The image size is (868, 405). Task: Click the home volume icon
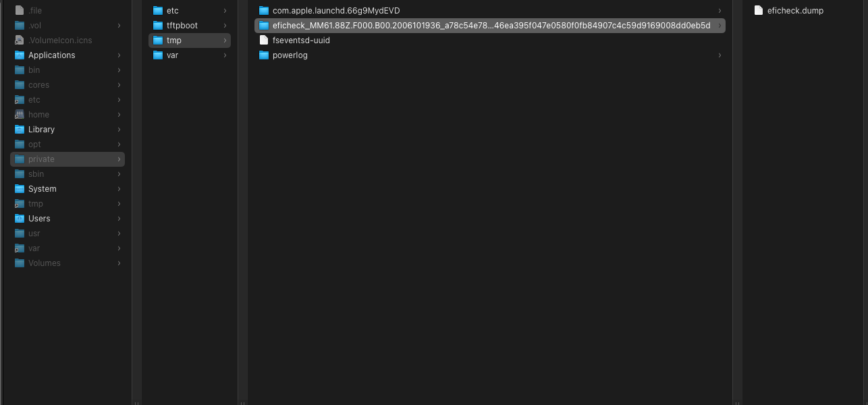click(20, 115)
